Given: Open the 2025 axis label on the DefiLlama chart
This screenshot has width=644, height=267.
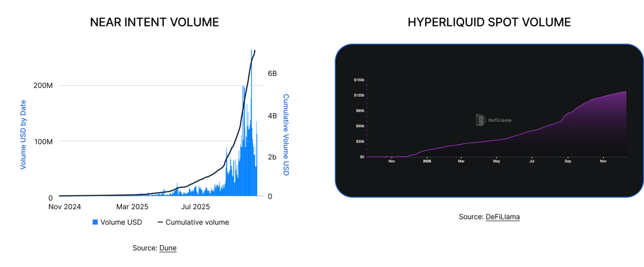Looking at the screenshot, I should pyautogui.click(x=426, y=161).
